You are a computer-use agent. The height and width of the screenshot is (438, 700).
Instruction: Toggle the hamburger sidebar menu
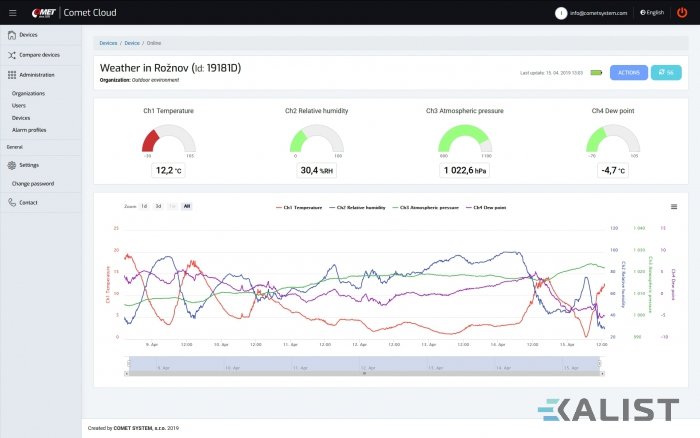(11, 12)
